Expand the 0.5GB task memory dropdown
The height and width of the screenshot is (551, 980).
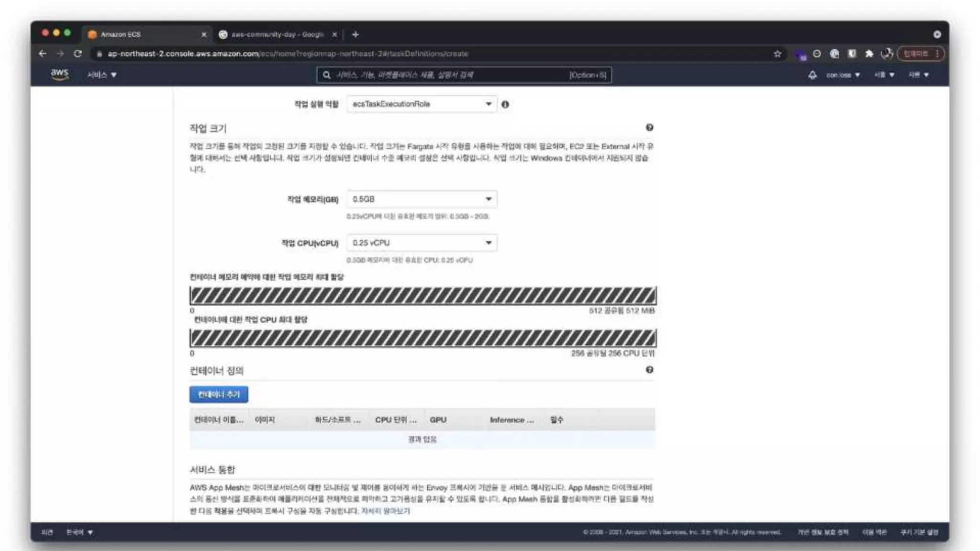(x=422, y=199)
